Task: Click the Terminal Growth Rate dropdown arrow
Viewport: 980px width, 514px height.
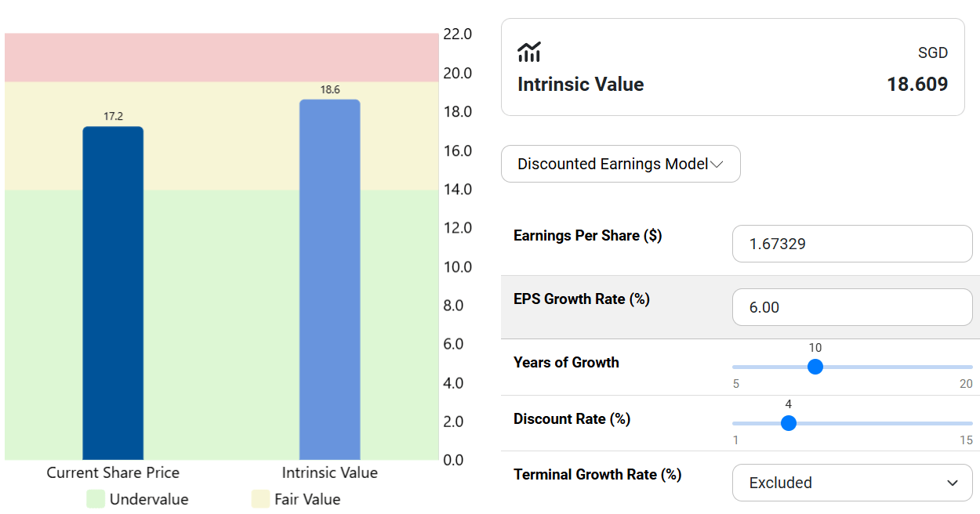Action: (953, 483)
